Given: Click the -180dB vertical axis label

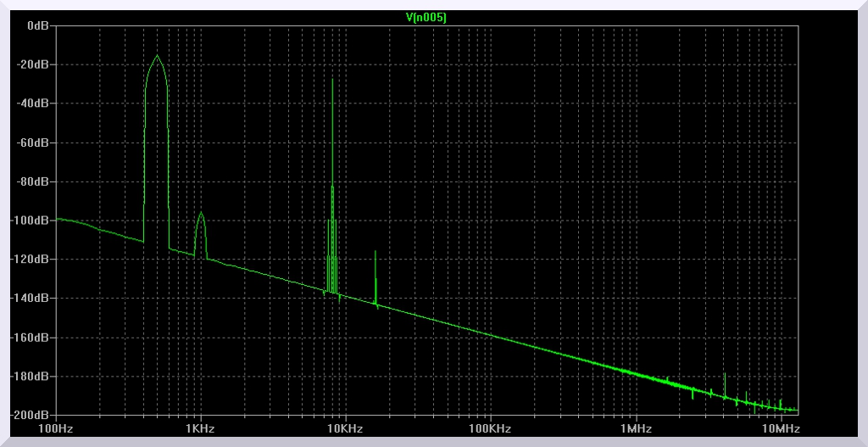Looking at the screenshot, I should pyautogui.click(x=31, y=377).
